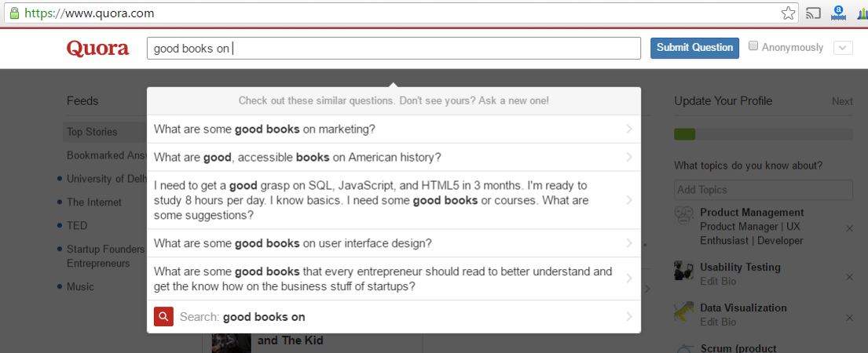Open Music feed

point(80,286)
